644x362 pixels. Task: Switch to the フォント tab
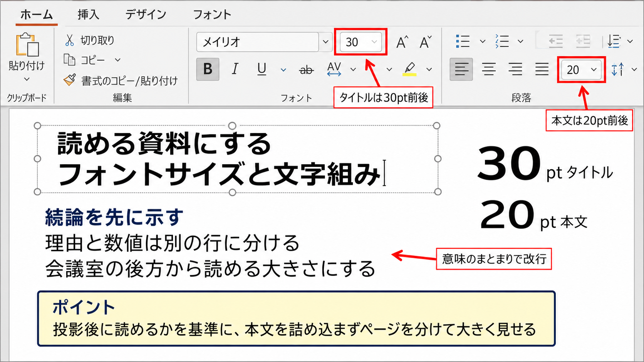click(212, 15)
